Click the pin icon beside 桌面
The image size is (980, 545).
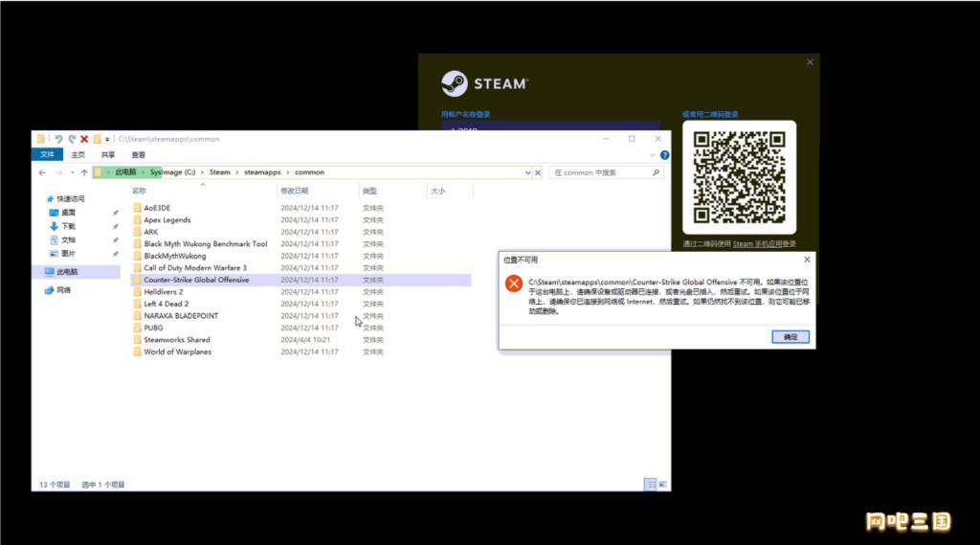116,213
